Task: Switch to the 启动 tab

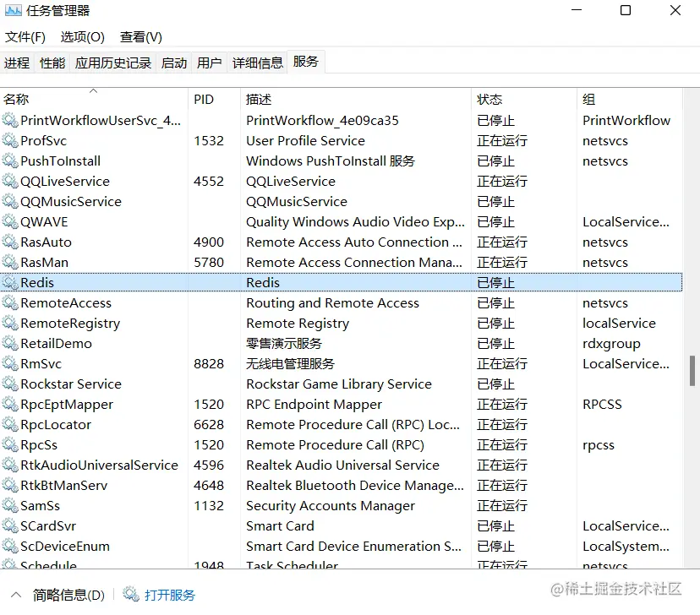Action: [174, 63]
